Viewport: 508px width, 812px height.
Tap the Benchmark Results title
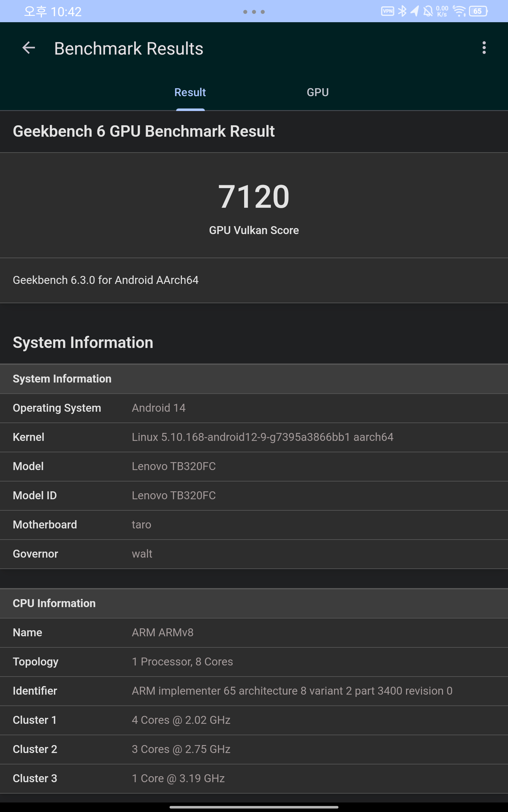pyautogui.click(x=129, y=49)
